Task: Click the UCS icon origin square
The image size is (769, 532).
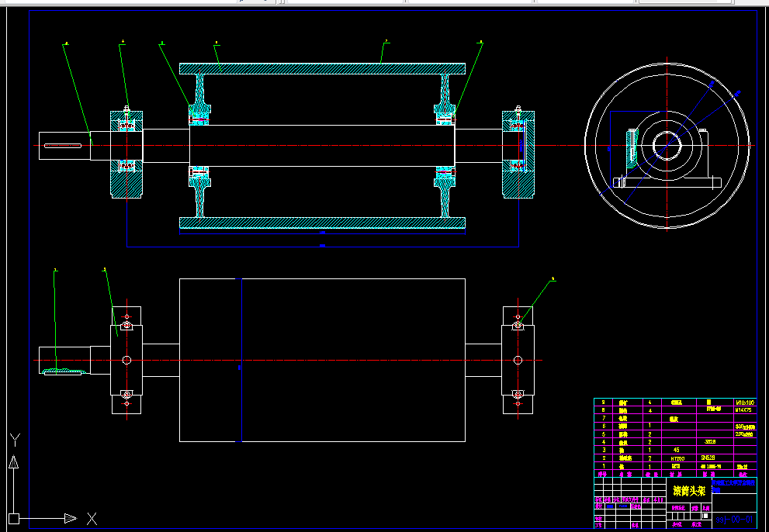Action: (x=14, y=518)
